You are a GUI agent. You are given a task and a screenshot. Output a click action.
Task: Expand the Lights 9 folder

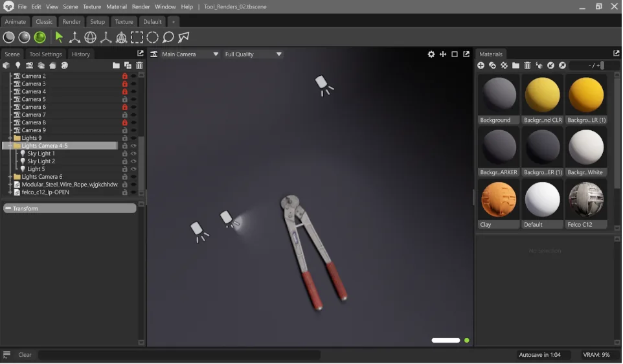click(x=10, y=138)
